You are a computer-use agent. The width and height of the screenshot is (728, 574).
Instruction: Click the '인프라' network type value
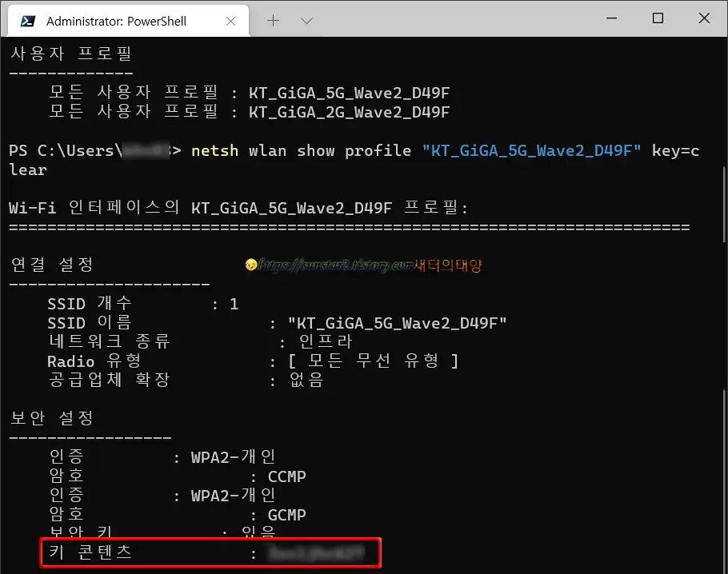point(326,342)
